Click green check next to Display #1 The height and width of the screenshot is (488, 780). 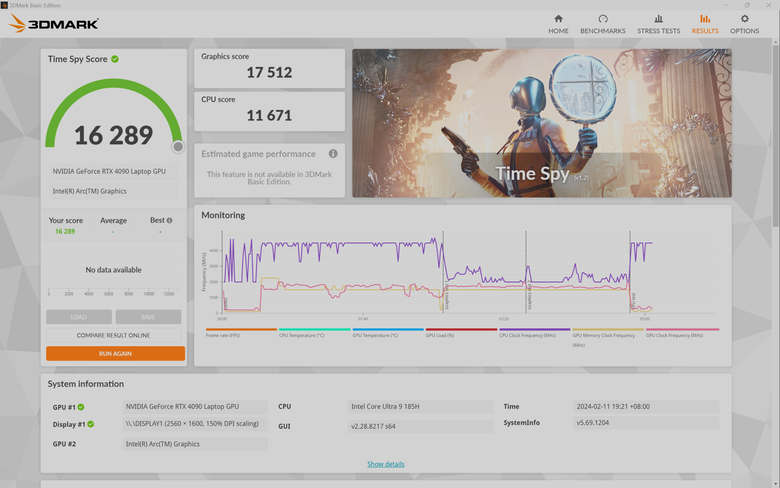click(91, 424)
